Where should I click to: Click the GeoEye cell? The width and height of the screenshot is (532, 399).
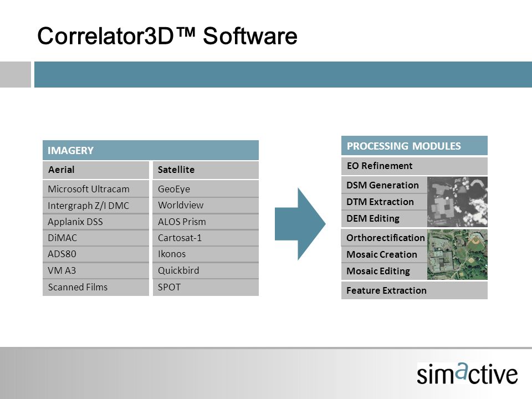pos(206,188)
